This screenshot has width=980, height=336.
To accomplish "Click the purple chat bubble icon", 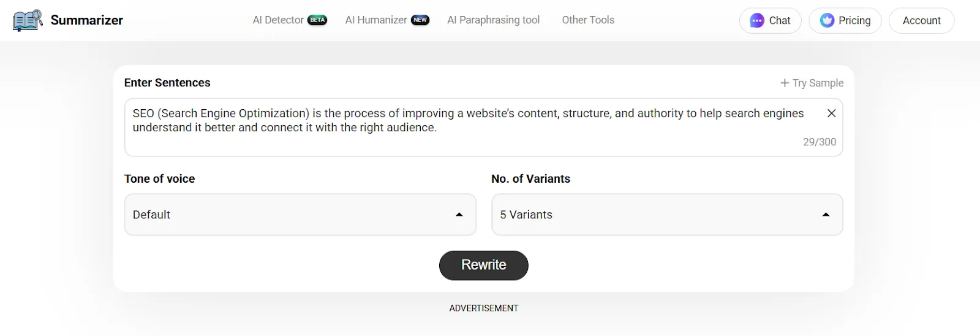I will (x=757, y=20).
